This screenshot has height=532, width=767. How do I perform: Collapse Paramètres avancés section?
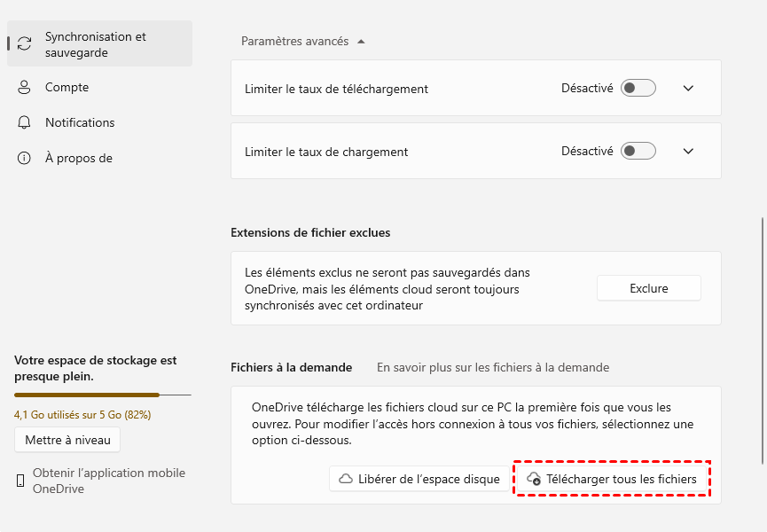pos(303,41)
